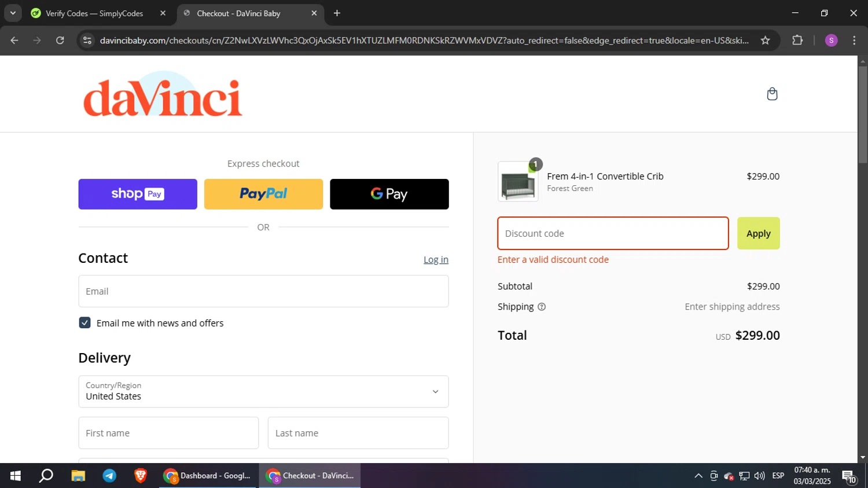Pay with PayPal express button
868x488 pixels.
[x=263, y=194]
